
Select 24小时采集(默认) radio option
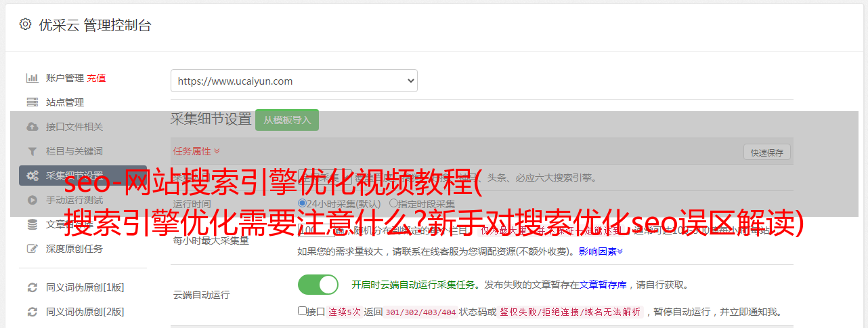click(302, 203)
